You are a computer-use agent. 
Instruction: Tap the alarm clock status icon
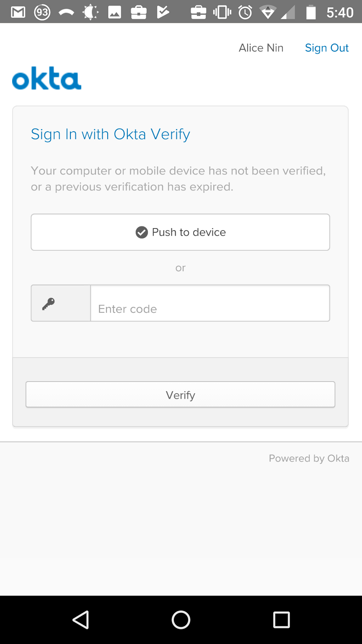point(245,13)
